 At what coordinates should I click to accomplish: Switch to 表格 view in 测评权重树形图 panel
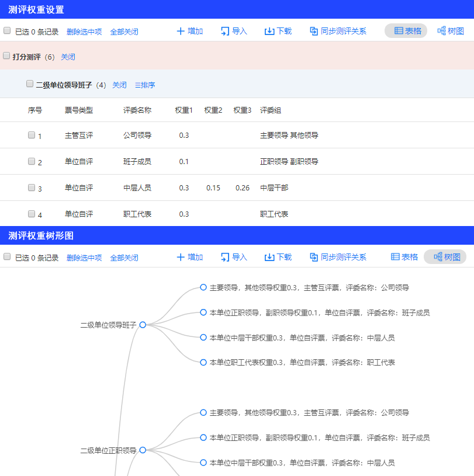[404, 257]
